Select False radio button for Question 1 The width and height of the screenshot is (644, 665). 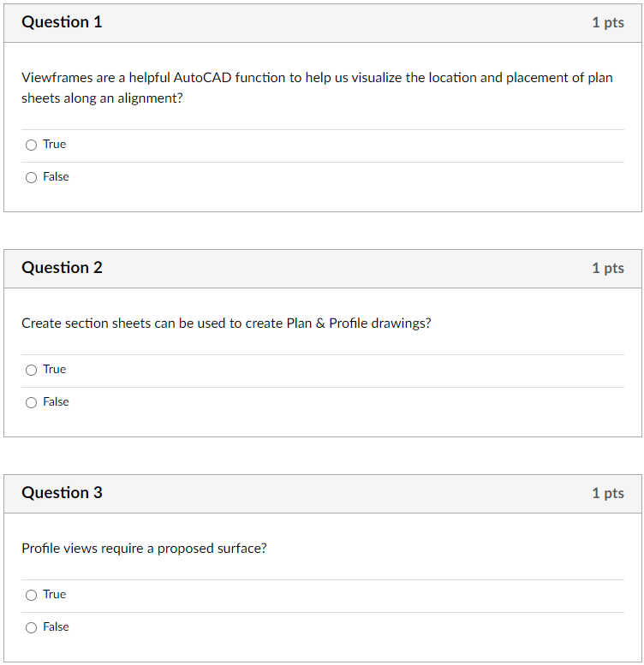pos(31,177)
